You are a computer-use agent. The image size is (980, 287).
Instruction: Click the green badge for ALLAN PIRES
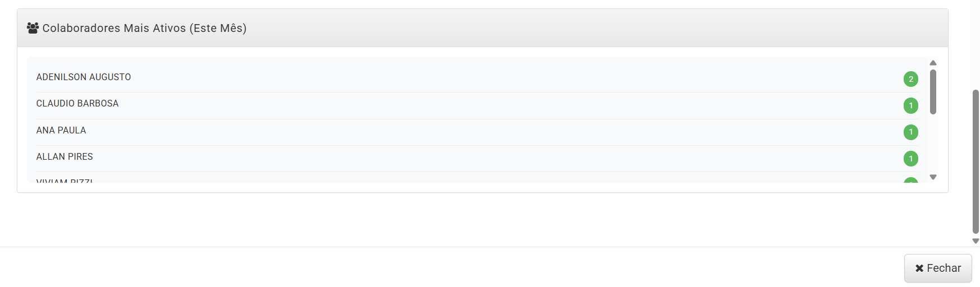[x=910, y=159]
